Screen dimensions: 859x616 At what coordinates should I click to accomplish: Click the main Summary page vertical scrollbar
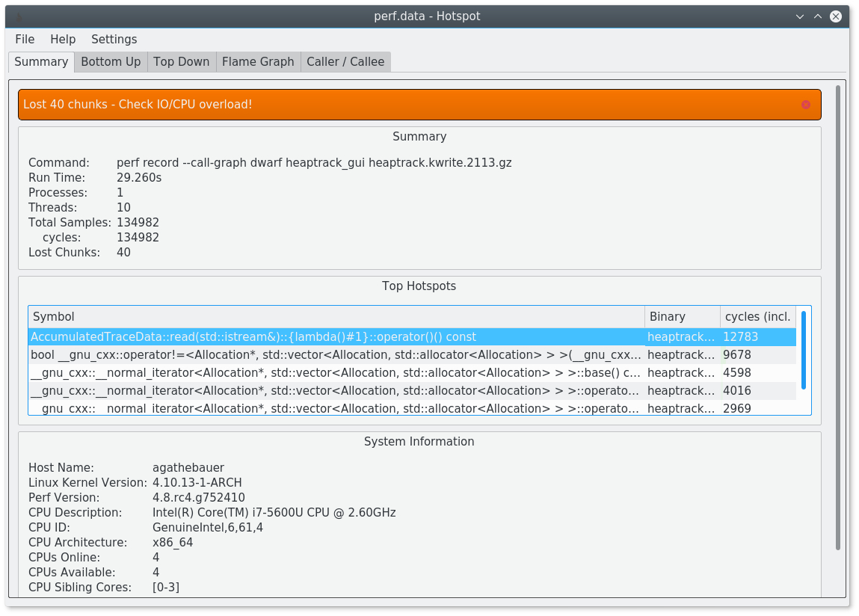tap(837, 318)
